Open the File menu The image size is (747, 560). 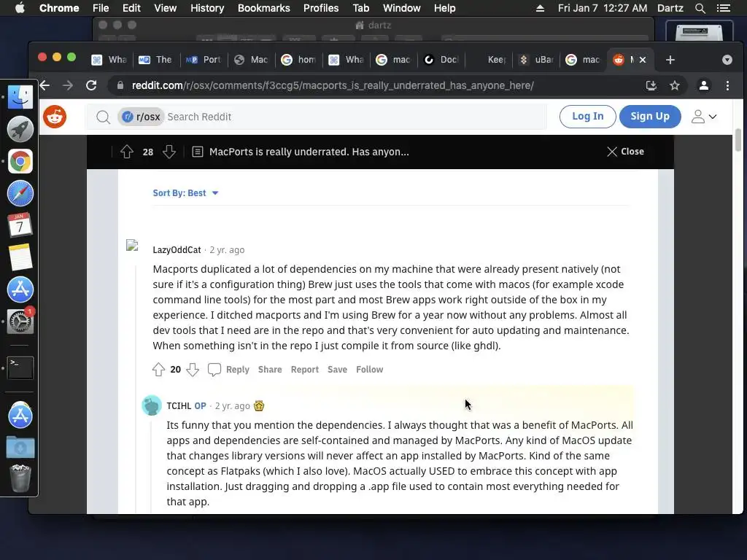101,8
